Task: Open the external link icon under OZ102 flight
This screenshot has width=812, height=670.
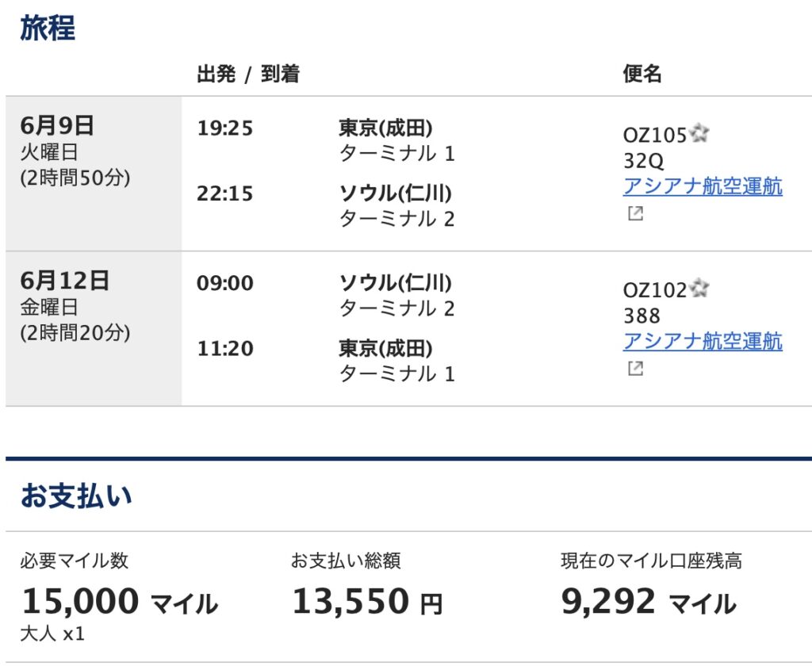Action: (634, 369)
